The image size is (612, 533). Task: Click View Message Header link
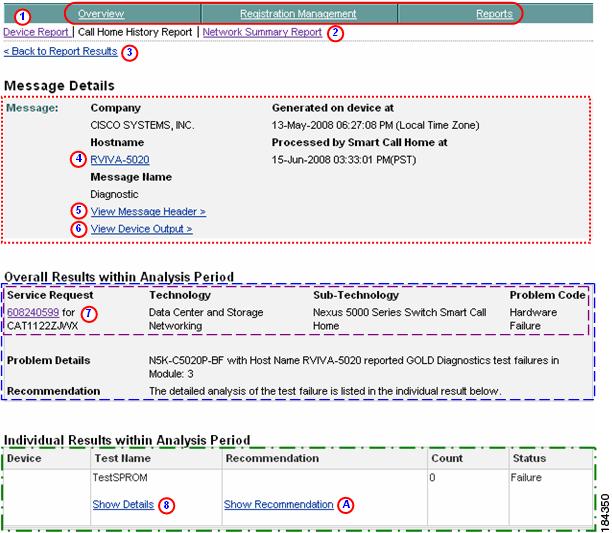(148, 212)
